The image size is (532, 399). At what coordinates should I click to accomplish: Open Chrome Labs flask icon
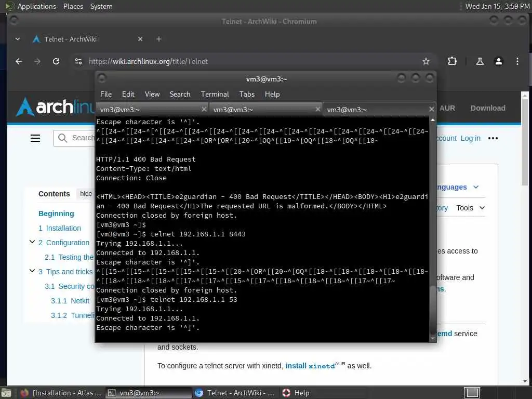(x=480, y=61)
